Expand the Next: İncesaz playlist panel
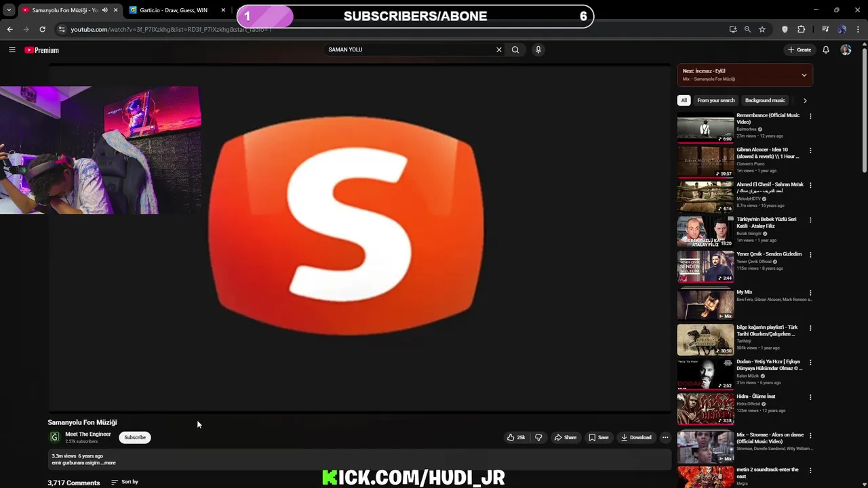This screenshot has height=488, width=868. 804,75
